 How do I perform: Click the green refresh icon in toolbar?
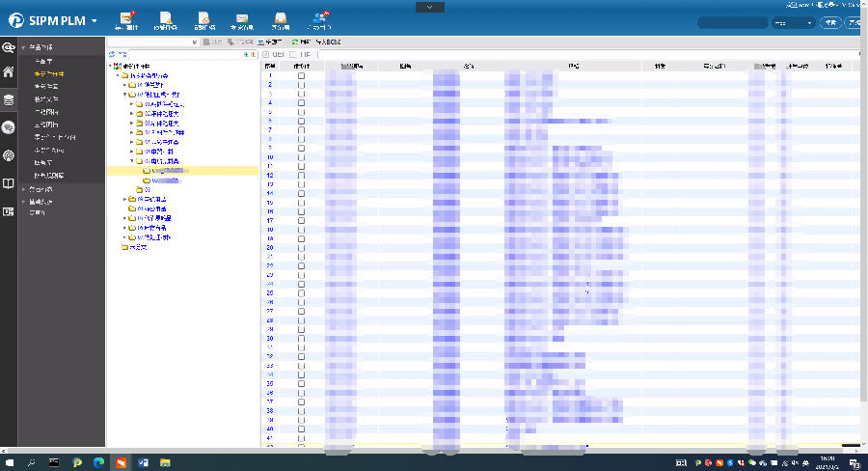pyautogui.click(x=295, y=42)
